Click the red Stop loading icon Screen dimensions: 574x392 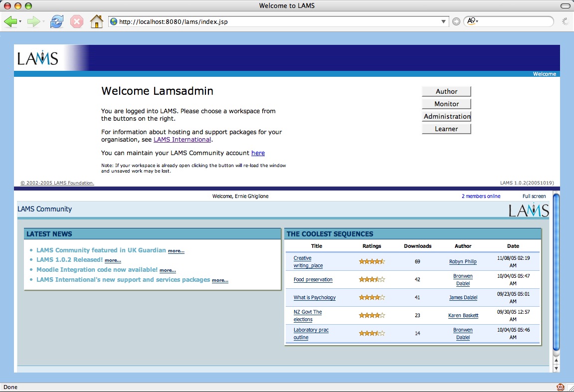(76, 21)
